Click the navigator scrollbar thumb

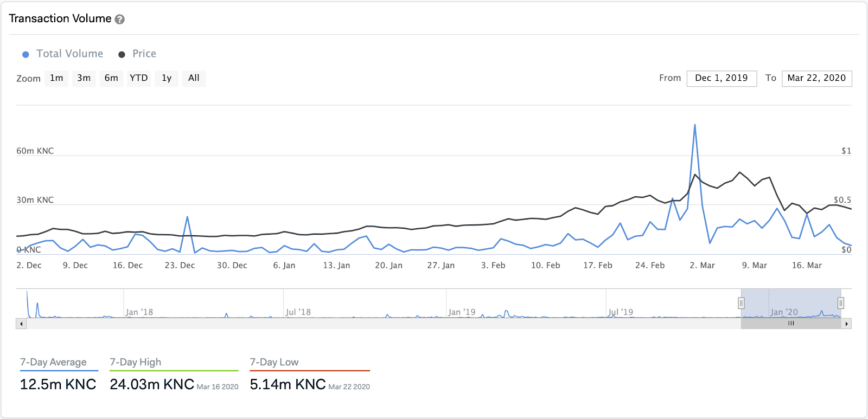coord(791,324)
